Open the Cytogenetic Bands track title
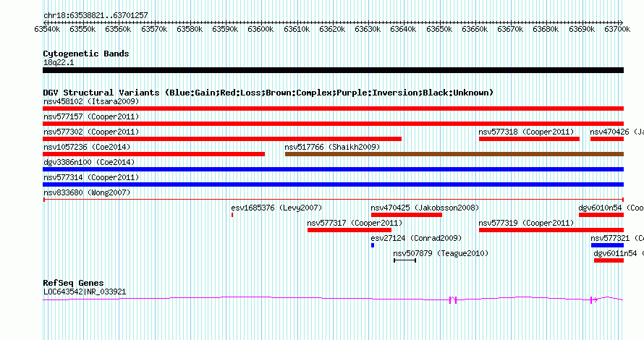The height and width of the screenshot is (340, 644). (86, 54)
